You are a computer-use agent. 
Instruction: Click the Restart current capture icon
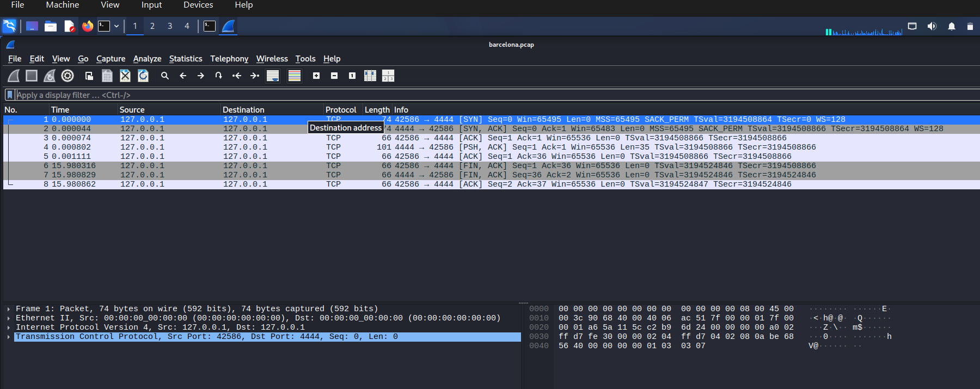[x=50, y=76]
